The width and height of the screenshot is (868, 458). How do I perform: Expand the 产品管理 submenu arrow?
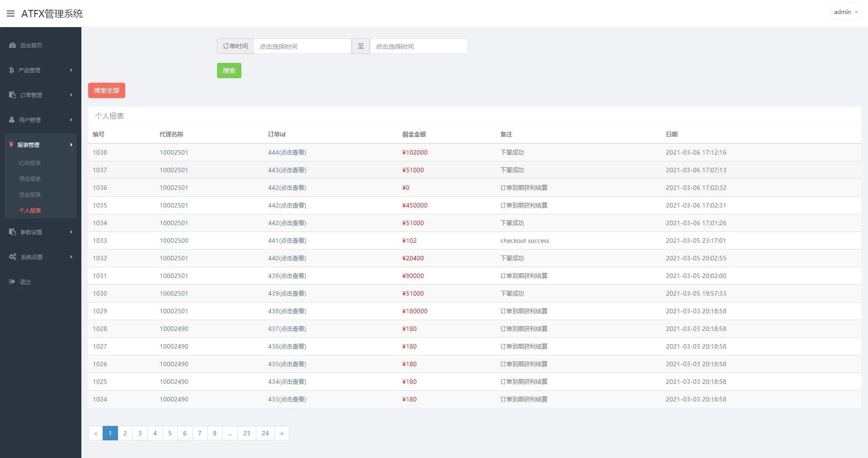click(71, 70)
